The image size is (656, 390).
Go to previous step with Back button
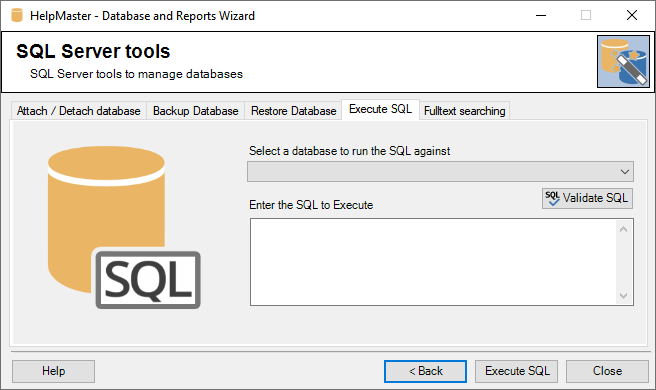point(425,371)
